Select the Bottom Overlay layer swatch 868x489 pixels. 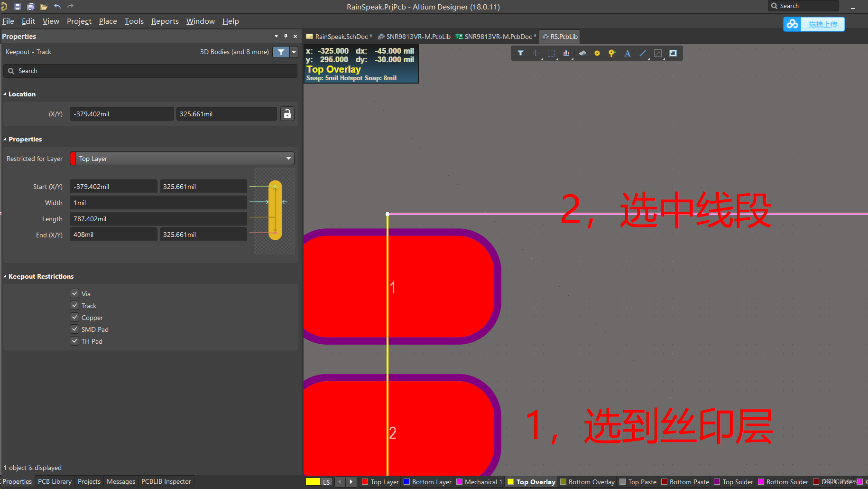point(563,481)
